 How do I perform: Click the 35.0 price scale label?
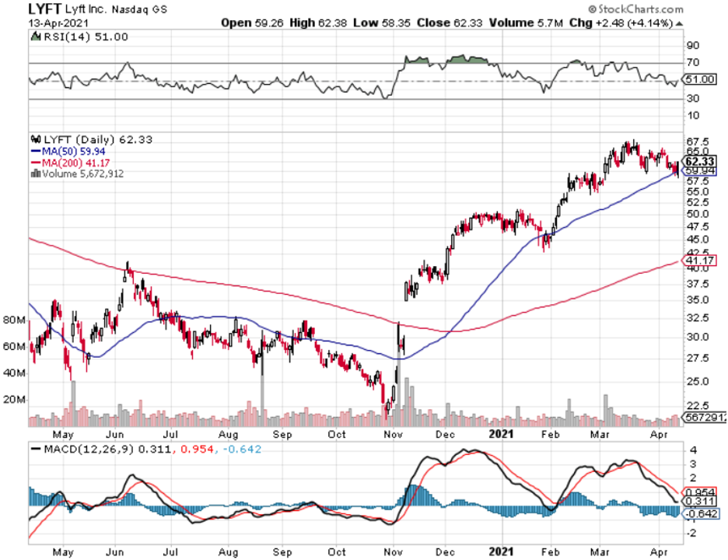tap(698, 299)
